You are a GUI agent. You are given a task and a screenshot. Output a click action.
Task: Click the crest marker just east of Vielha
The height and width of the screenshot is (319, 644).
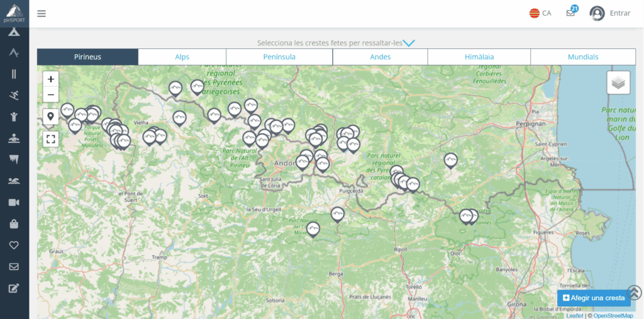point(179,118)
